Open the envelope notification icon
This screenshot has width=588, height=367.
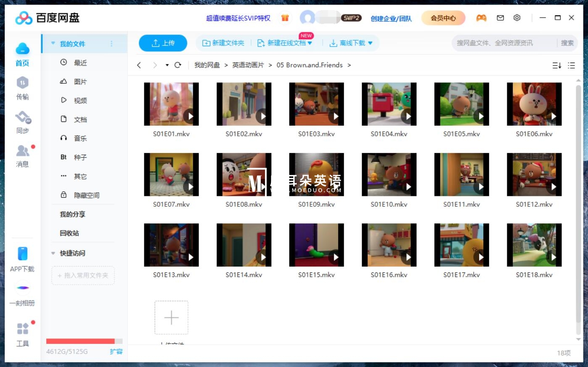(500, 18)
